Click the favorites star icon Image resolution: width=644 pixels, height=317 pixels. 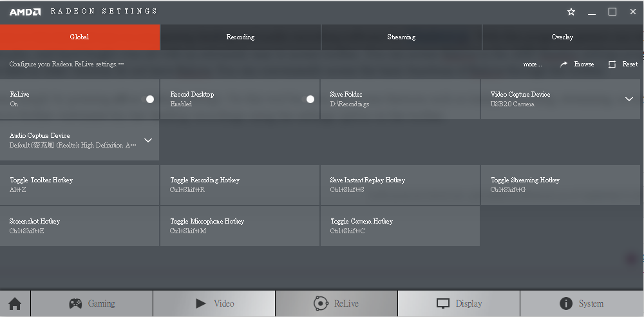[571, 12]
